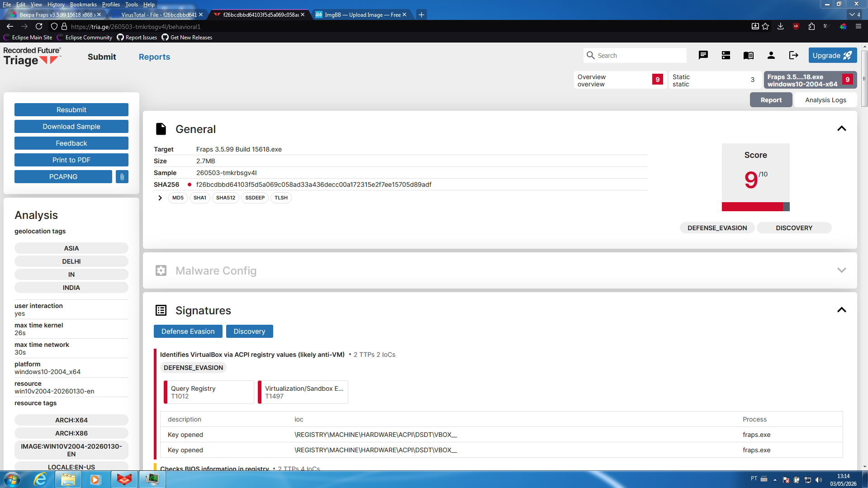Screen dimensions: 868x488
Task: Click the magnifier icon in the search box
Action: coord(590,55)
